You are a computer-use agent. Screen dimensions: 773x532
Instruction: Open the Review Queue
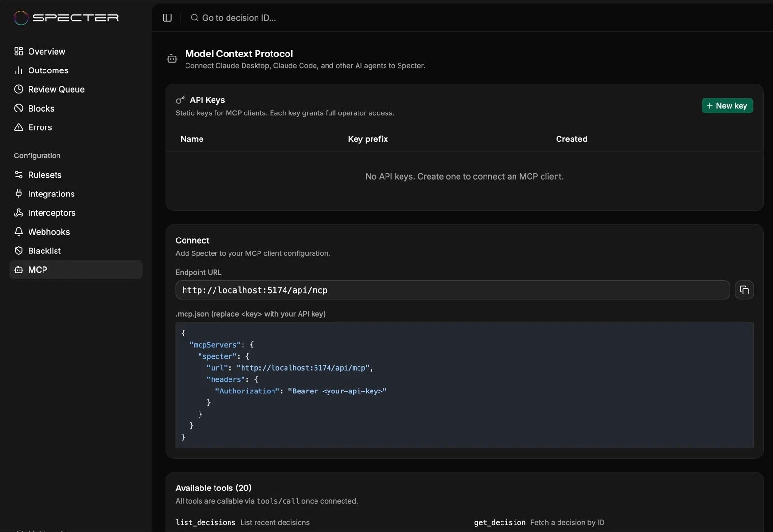click(x=76, y=89)
